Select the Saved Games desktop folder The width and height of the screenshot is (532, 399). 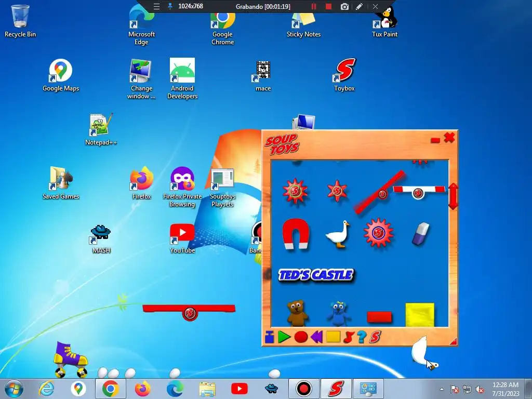pyautogui.click(x=61, y=183)
